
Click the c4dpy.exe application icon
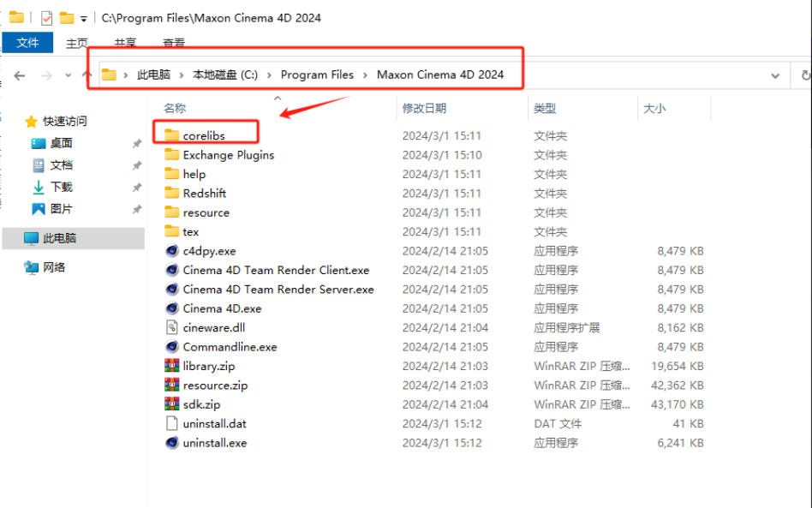coord(172,251)
